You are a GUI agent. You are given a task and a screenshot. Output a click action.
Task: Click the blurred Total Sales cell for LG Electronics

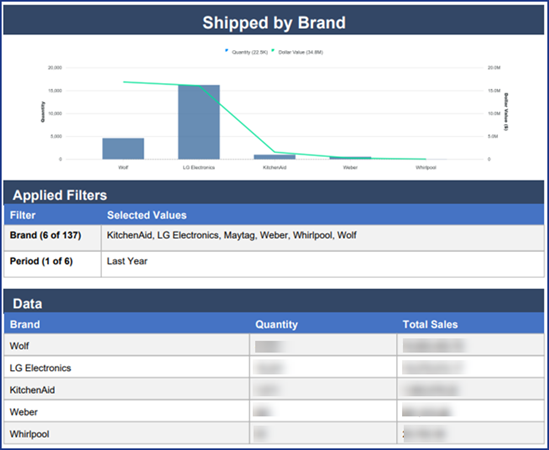pyautogui.click(x=471, y=367)
